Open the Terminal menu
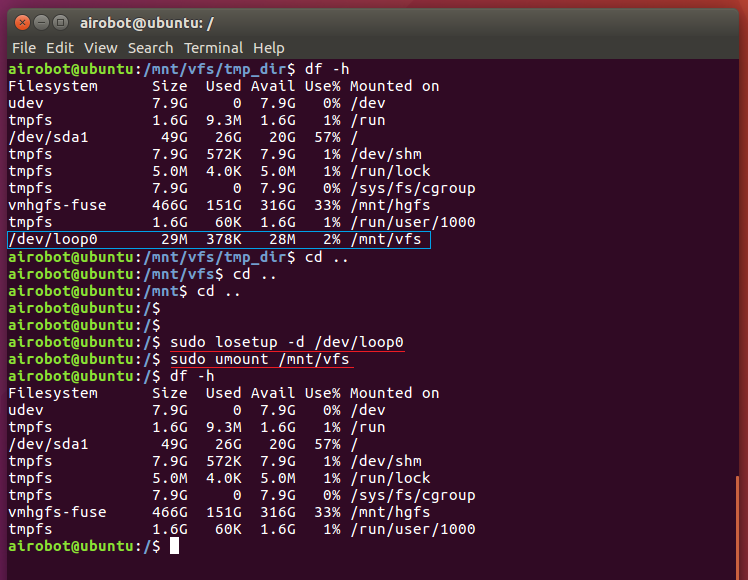The image size is (748, 580). (213, 48)
